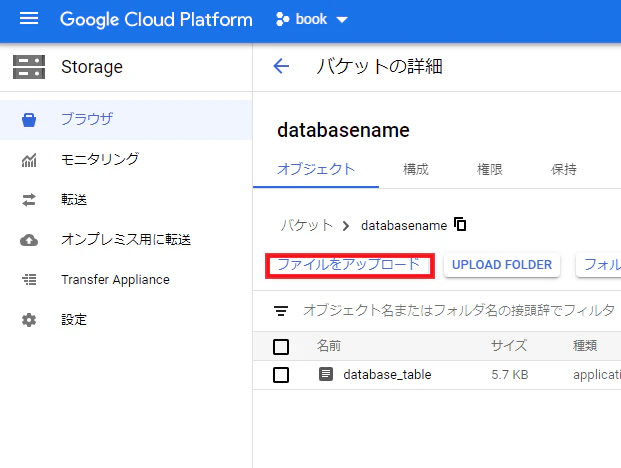Switch to the 構成 tab

click(415, 169)
